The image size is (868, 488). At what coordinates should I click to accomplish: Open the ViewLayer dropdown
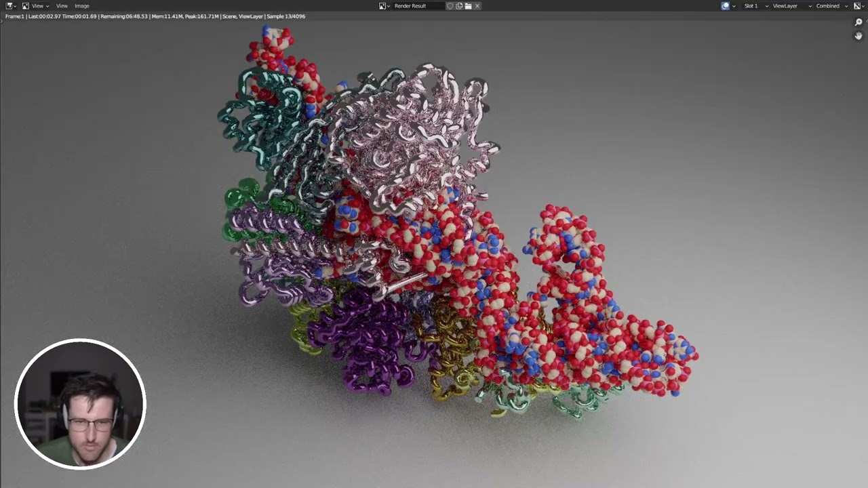[791, 5]
